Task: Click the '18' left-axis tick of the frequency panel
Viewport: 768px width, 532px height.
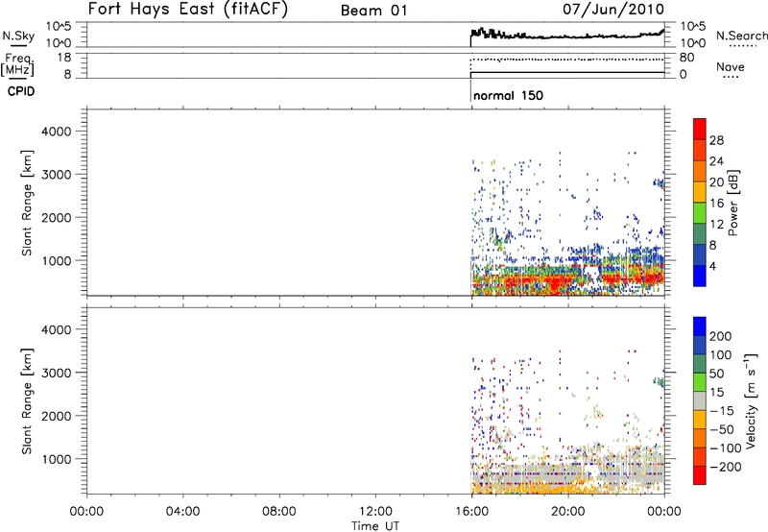Action: pyautogui.click(x=64, y=58)
